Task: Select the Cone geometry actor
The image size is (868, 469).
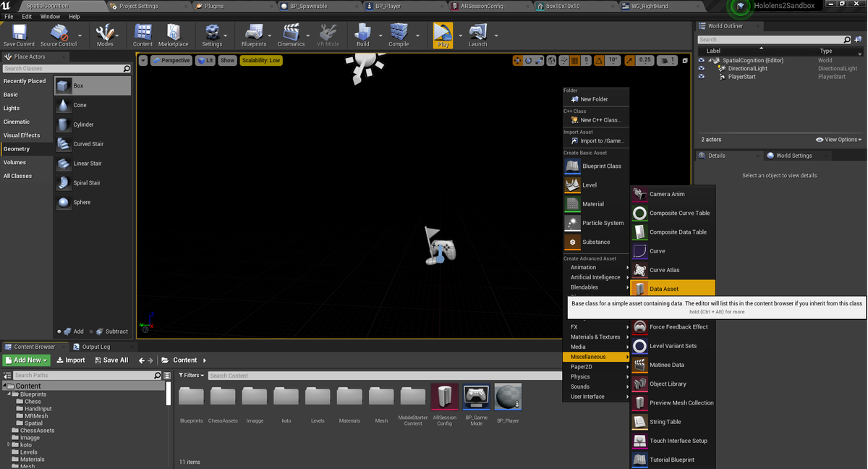Action: [x=93, y=105]
